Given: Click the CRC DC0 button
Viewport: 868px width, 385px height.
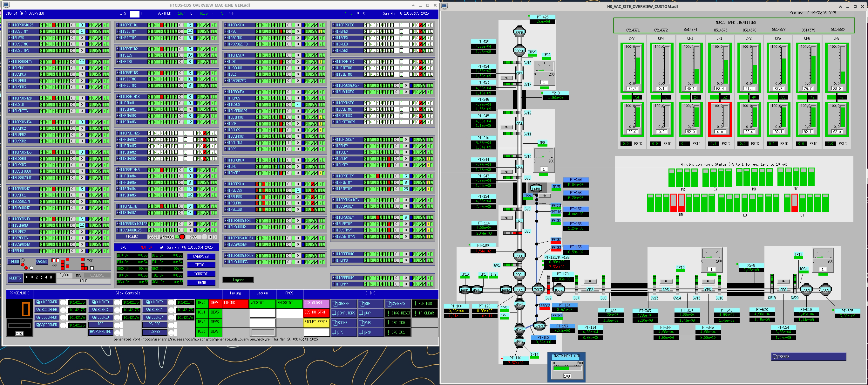Looking at the screenshot, I should pyautogui.click(x=398, y=323).
